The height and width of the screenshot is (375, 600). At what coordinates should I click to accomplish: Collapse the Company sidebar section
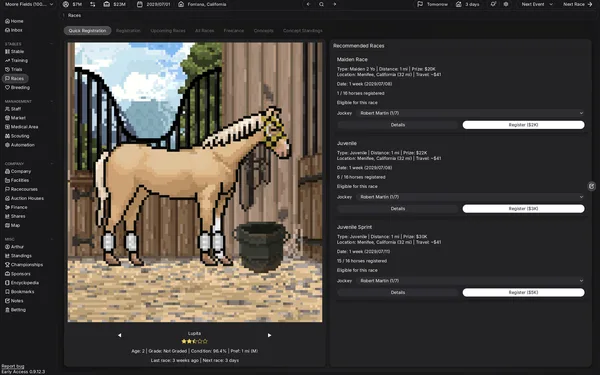pyautogui.click(x=52, y=164)
